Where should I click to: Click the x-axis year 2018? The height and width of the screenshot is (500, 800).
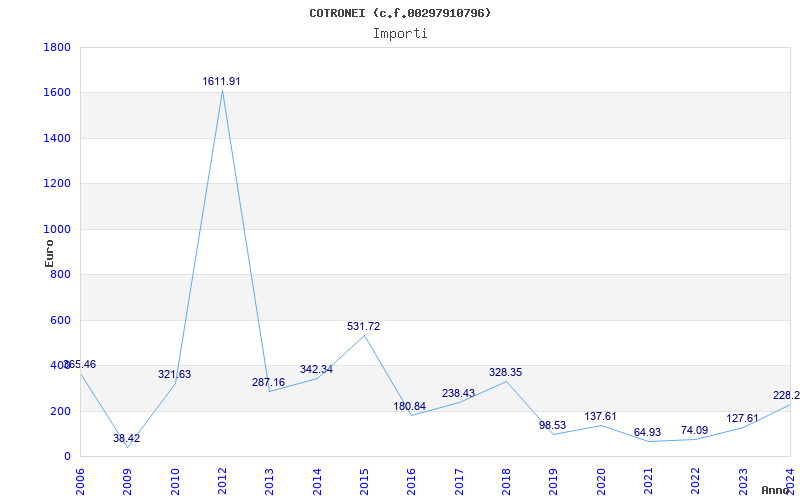506,482
